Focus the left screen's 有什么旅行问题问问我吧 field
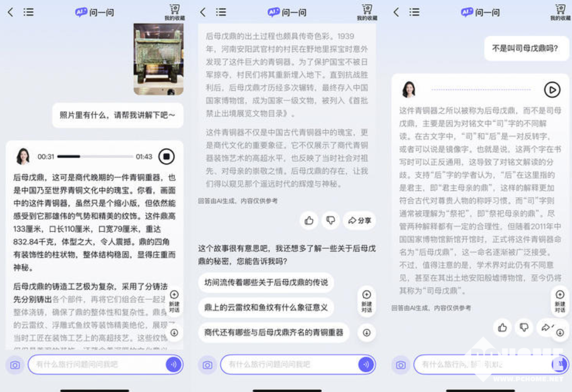Image resolution: width=572 pixels, height=392 pixels. (x=97, y=365)
